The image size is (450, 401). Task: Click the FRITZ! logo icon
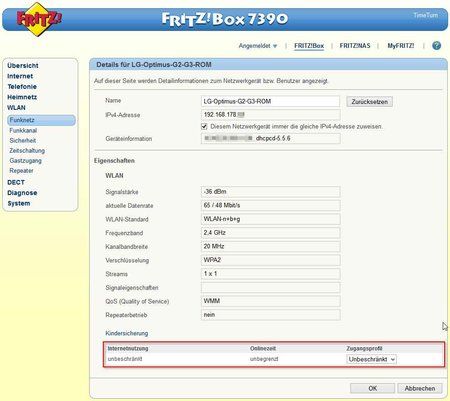pyautogui.click(x=39, y=19)
